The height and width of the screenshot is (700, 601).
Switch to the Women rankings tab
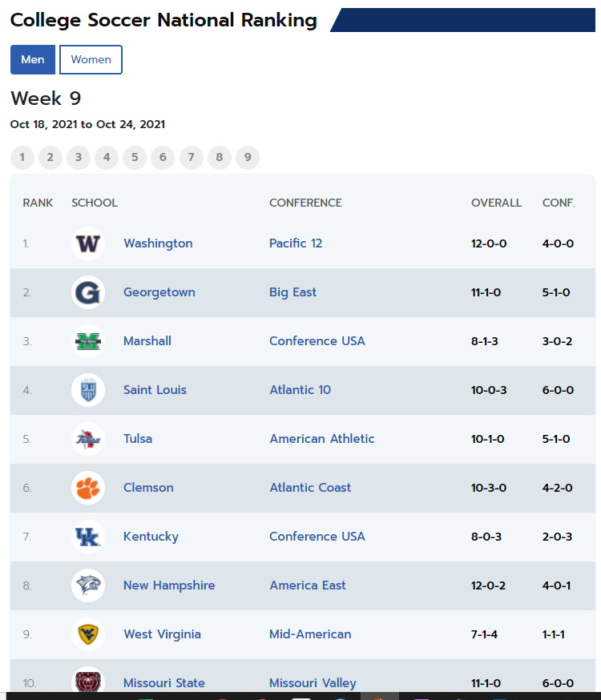tap(91, 59)
